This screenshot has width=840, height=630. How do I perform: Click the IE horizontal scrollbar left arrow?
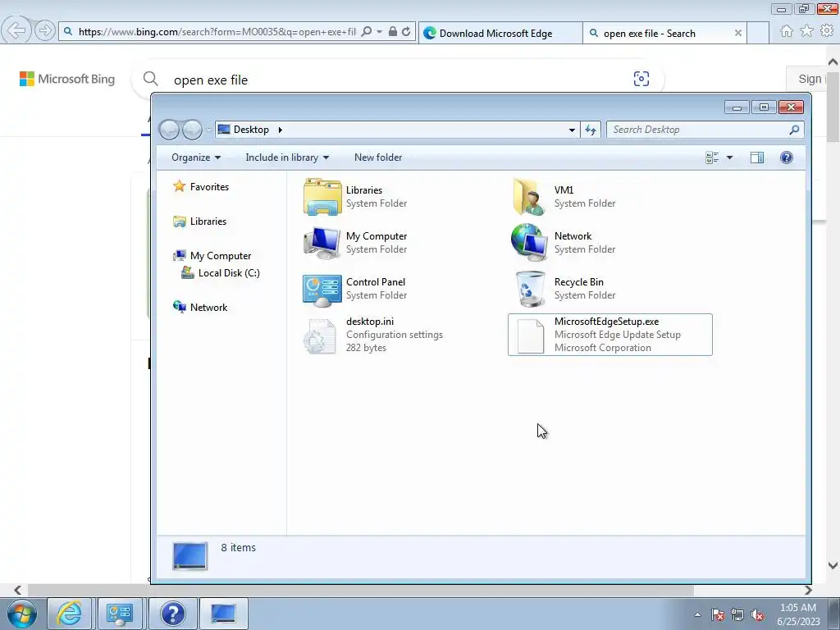click(x=18, y=591)
